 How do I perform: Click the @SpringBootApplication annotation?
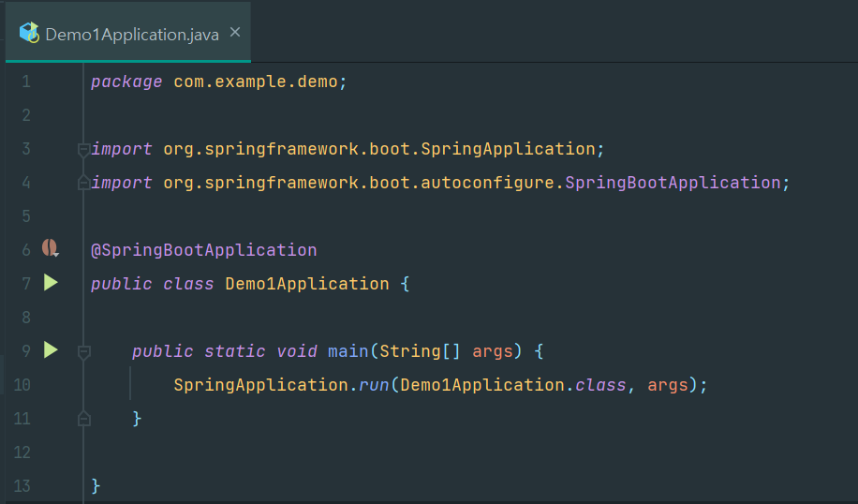click(x=203, y=250)
